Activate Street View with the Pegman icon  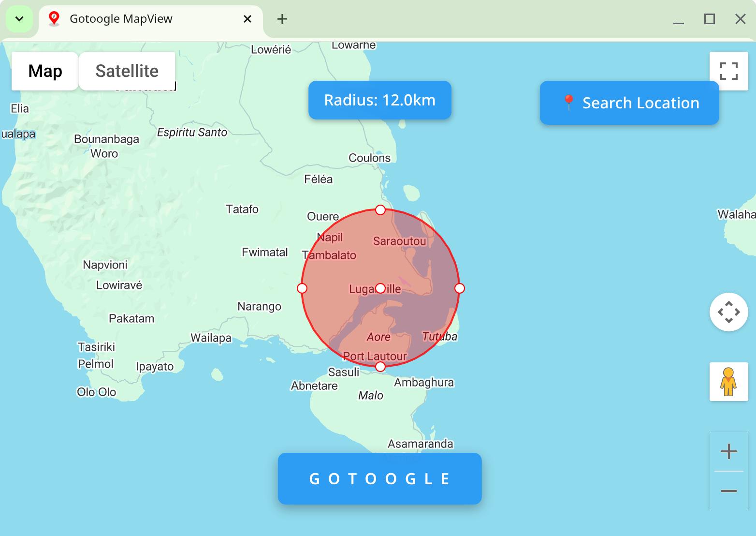[x=728, y=382]
